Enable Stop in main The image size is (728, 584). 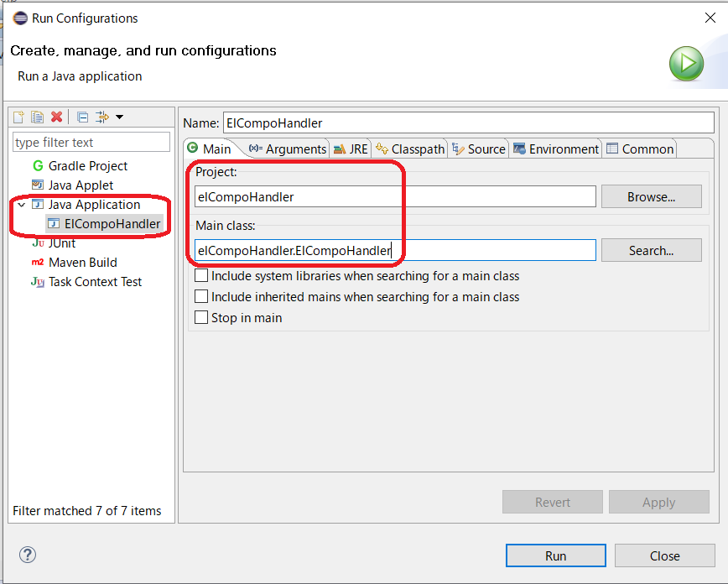pos(200,317)
